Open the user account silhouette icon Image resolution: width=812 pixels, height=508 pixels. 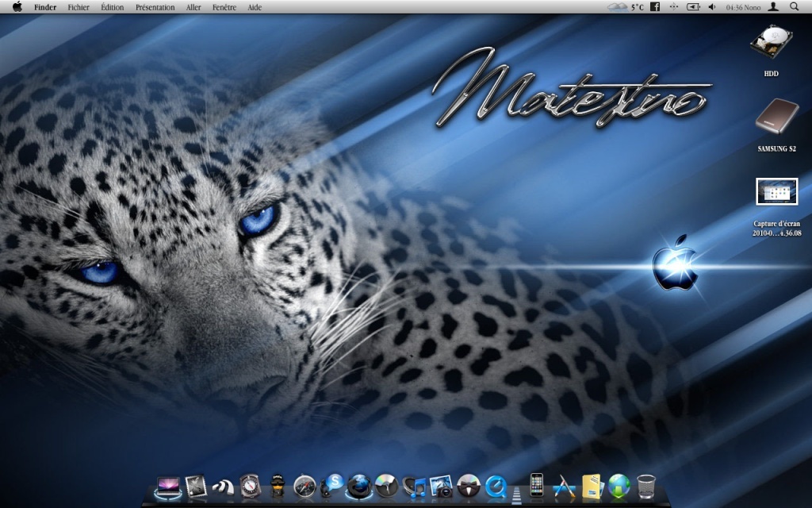pos(773,6)
